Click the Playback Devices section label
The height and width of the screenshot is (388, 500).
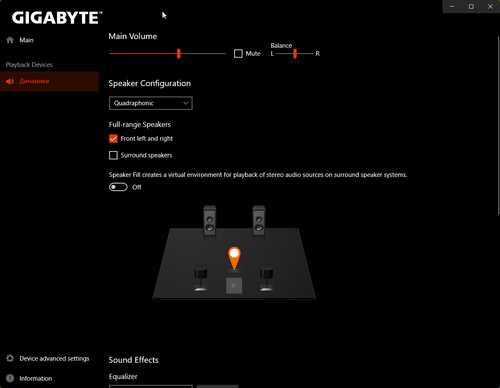tap(29, 65)
